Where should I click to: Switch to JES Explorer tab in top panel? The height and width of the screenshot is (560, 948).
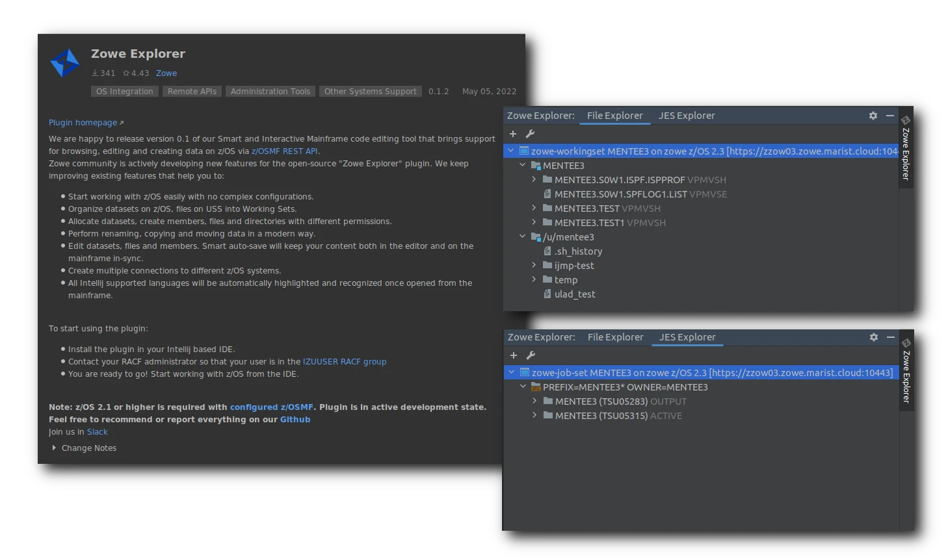(x=686, y=116)
